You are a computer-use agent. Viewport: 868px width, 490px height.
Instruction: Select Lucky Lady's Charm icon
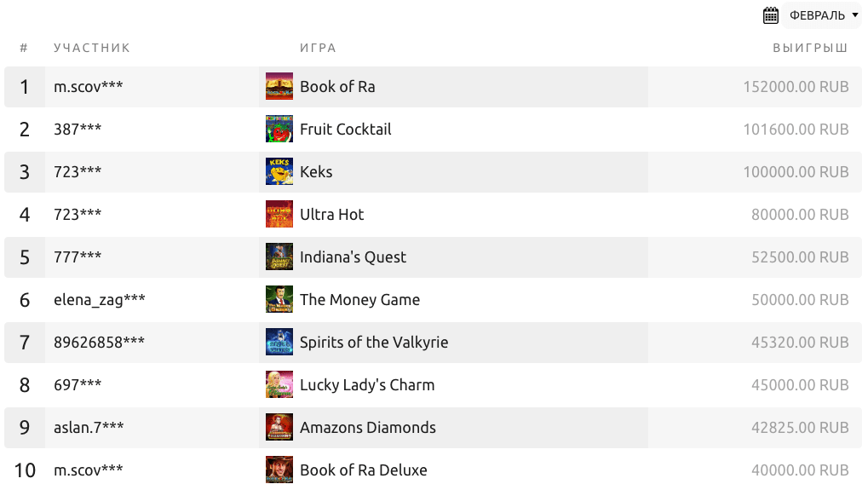click(x=279, y=385)
